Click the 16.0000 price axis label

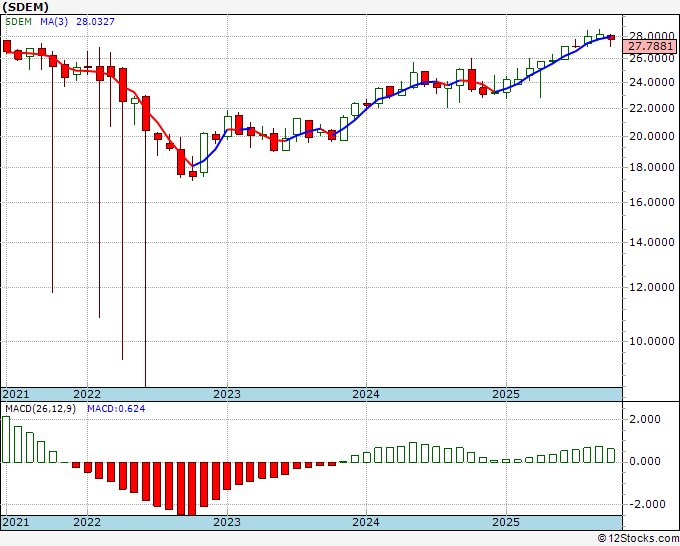652,202
